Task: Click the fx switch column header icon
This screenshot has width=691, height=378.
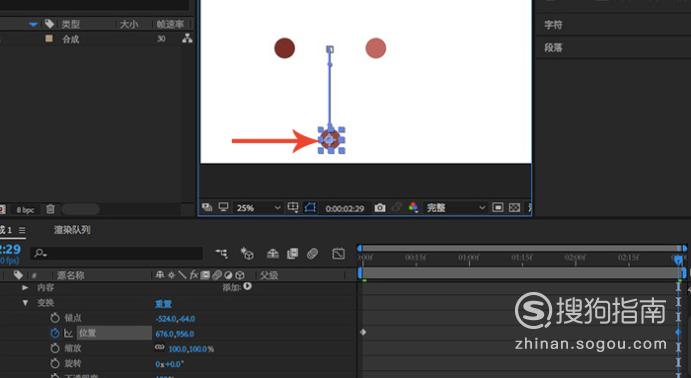Action: 193,275
